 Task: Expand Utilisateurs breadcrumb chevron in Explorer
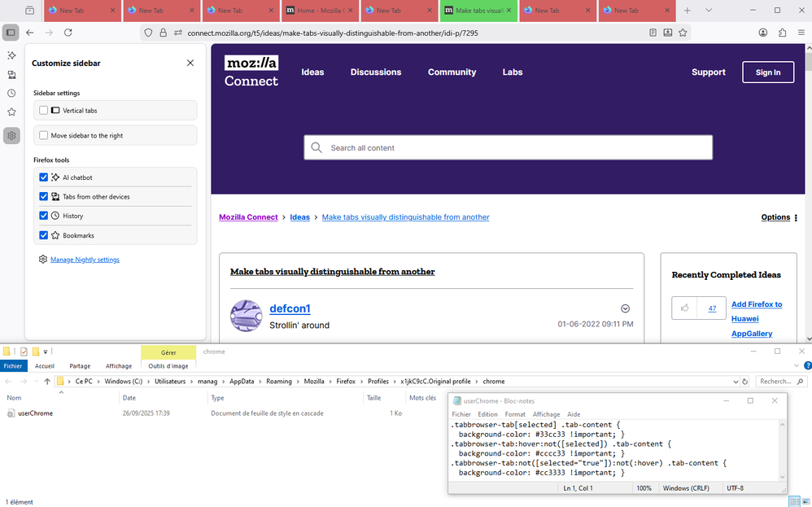point(190,381)
